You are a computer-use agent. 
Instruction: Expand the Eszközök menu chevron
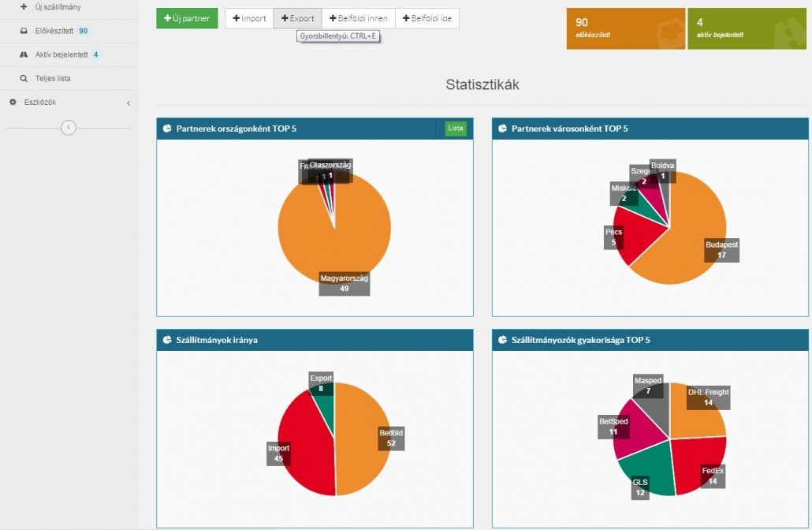pos(128,103)
